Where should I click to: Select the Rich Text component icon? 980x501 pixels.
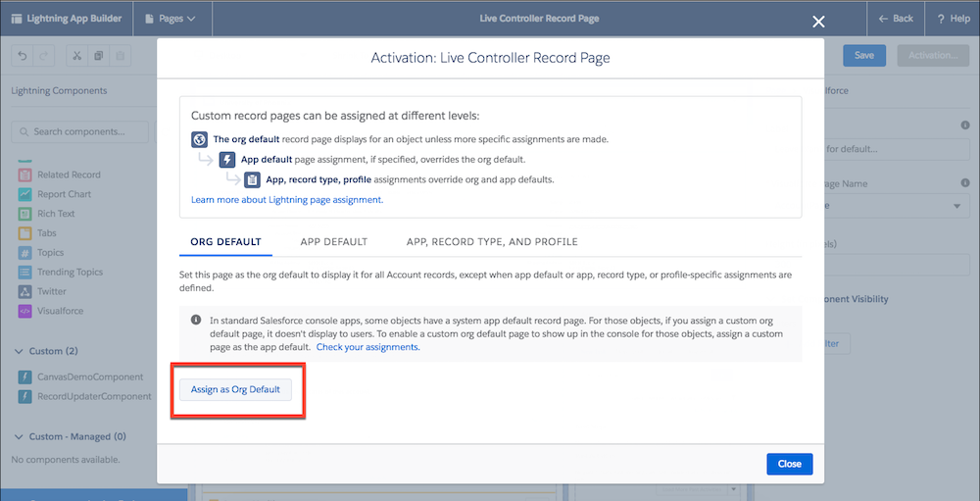[25, 214]
